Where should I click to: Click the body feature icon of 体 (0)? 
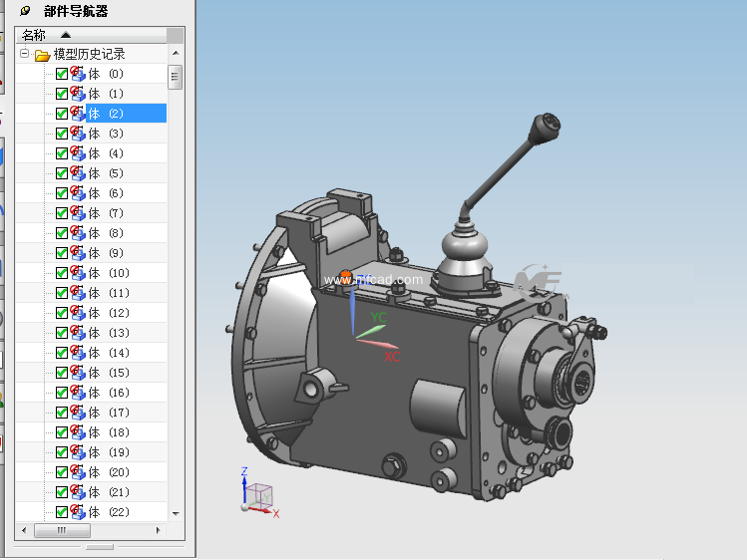(x=77, y=74)
